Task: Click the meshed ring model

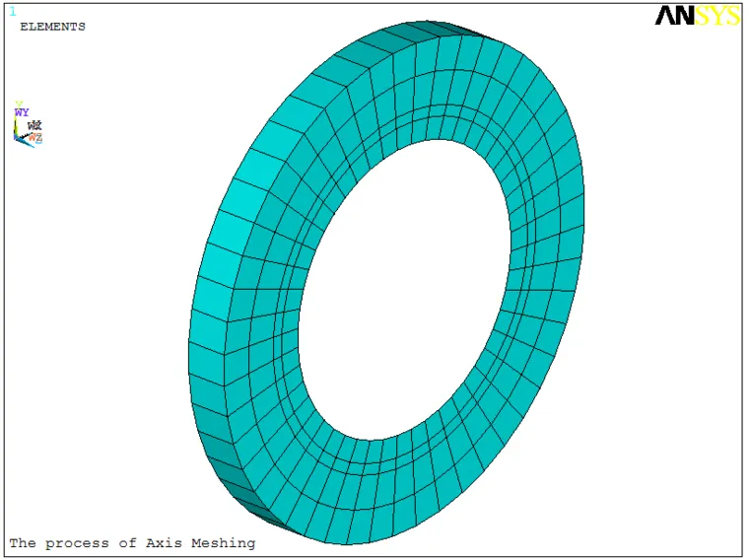Action: pos(386,282)
